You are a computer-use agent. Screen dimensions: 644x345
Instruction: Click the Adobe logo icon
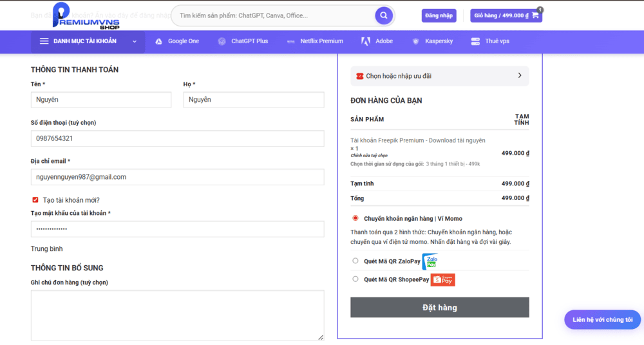point(366,41)
